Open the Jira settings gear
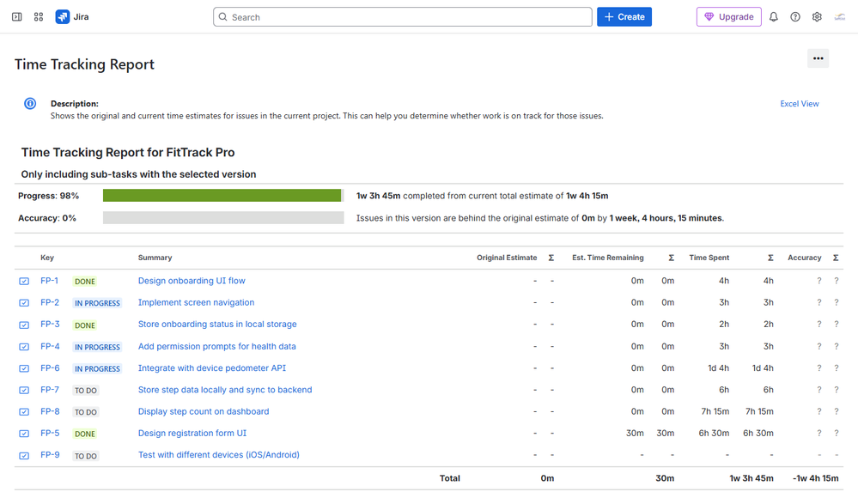Image resolution: width=858 pixels, height=504 pixels. click(x=817, y=16)
